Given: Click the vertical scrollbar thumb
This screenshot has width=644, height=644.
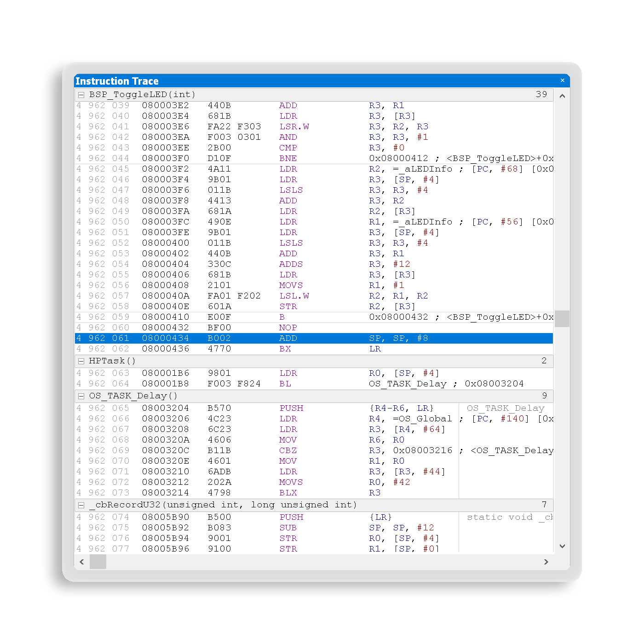Looking at the screenshot, I should (x=562, y=318).
